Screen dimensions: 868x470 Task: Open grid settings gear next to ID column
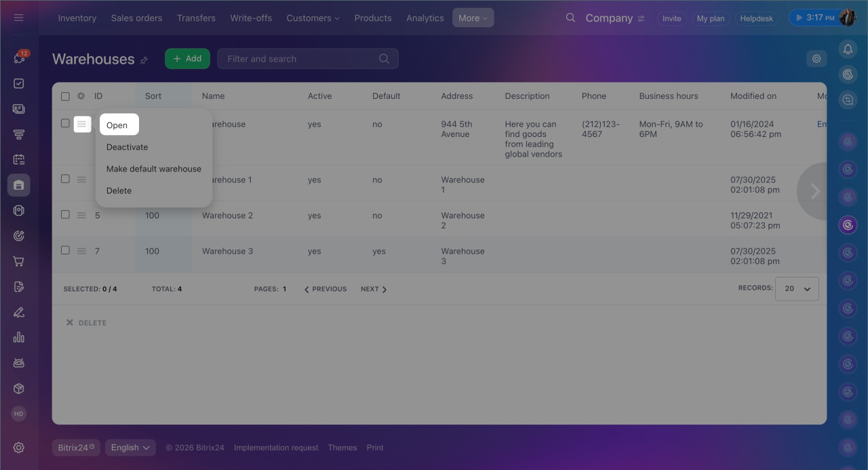(81, 96)
